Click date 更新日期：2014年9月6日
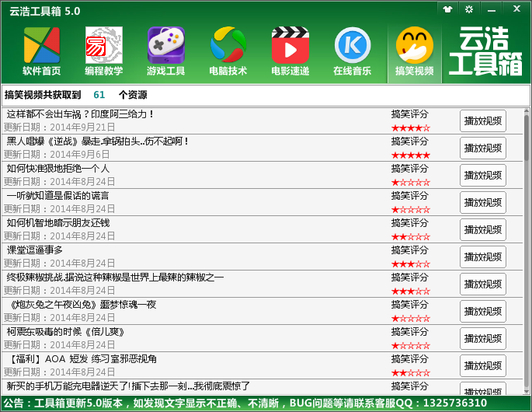The height and width of the screenshot is (412, 532). [57, 155]
